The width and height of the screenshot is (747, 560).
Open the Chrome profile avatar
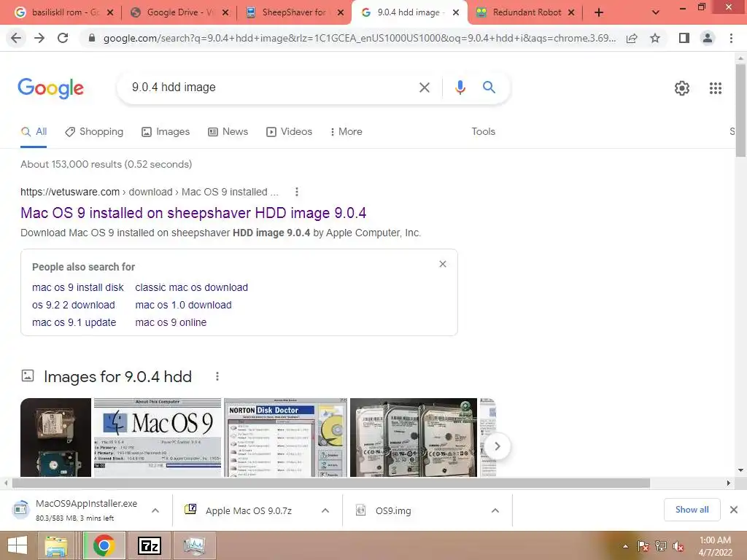(x=708, y=38)
